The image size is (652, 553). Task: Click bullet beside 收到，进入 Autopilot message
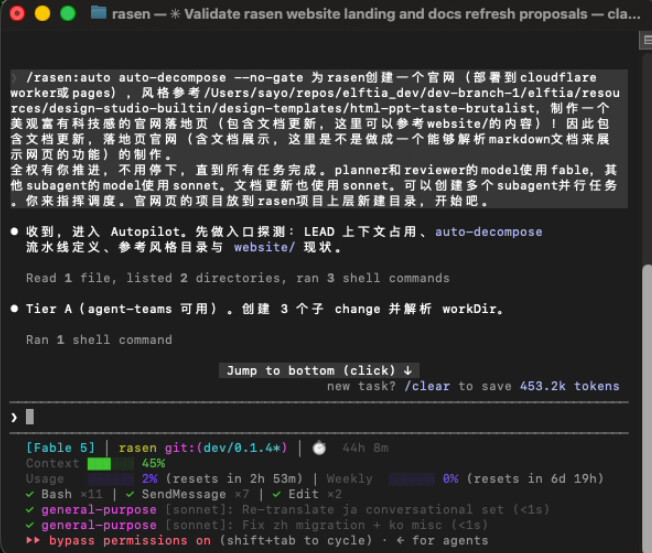pos(15,231)
